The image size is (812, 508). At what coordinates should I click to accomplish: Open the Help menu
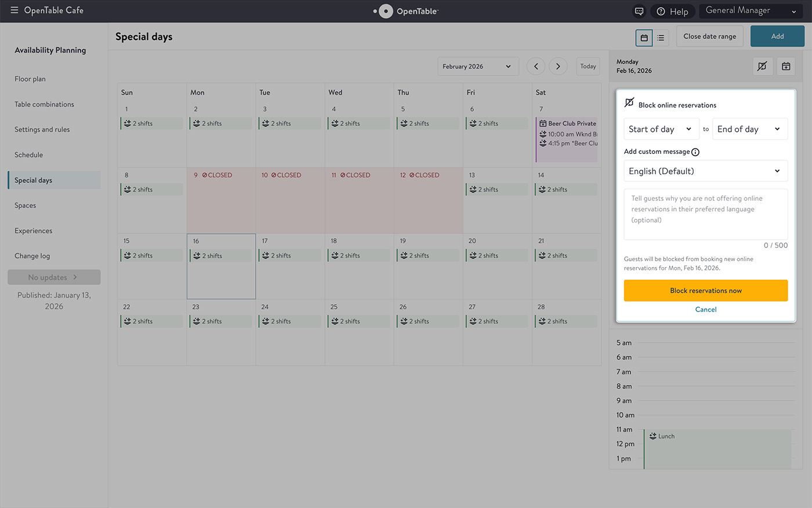coord(673,11)
